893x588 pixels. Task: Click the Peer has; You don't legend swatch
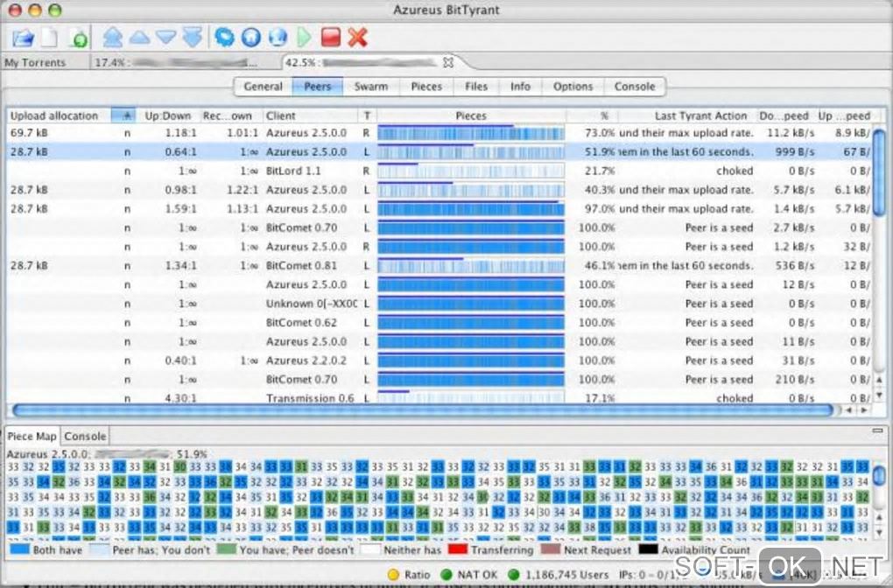pyautogui.click(x=98, y=549)
